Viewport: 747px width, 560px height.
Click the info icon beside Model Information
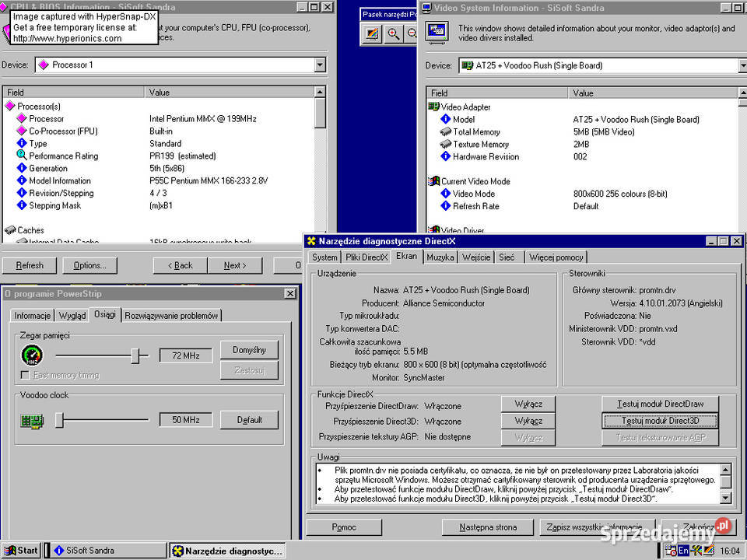point(22,180)
